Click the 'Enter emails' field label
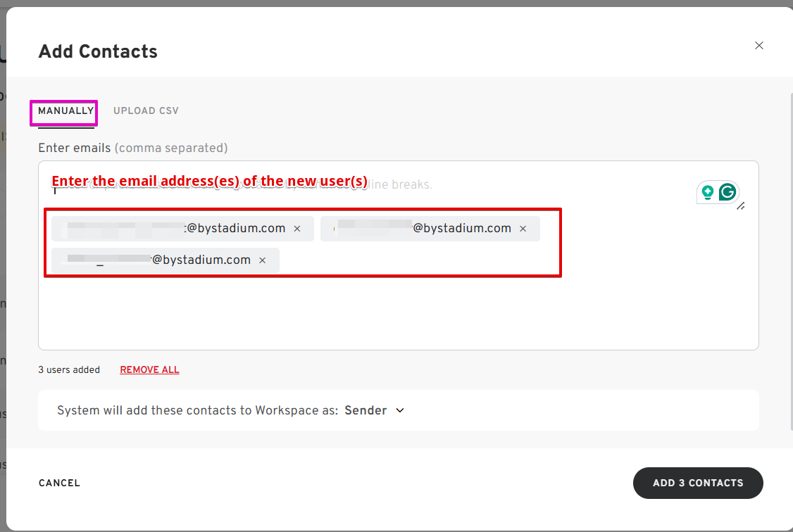The image size is (793, 532). coord(74,148)
